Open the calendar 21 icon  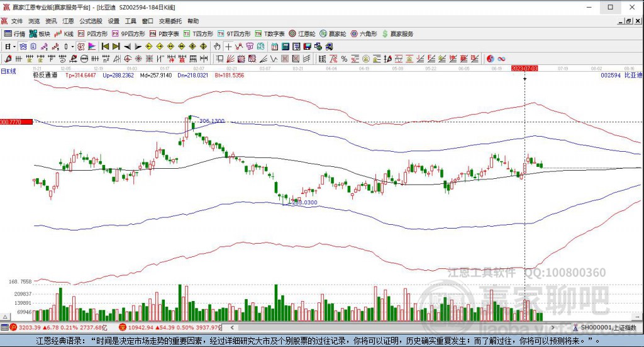[274, 47]
